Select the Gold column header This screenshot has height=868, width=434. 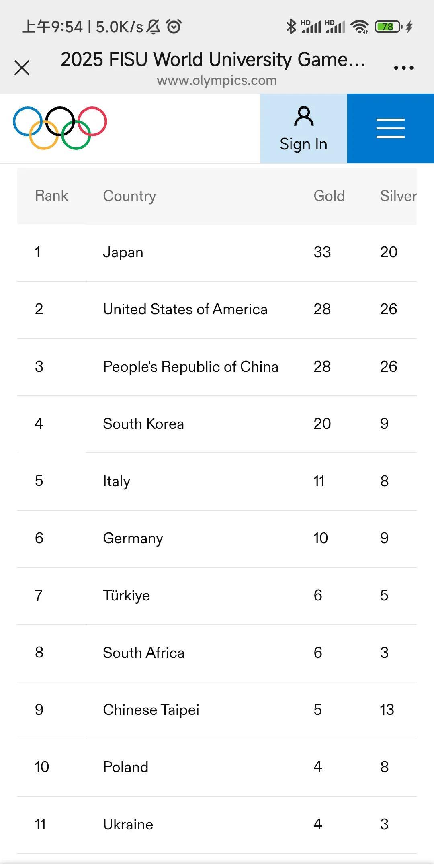(x=329, y=196)
